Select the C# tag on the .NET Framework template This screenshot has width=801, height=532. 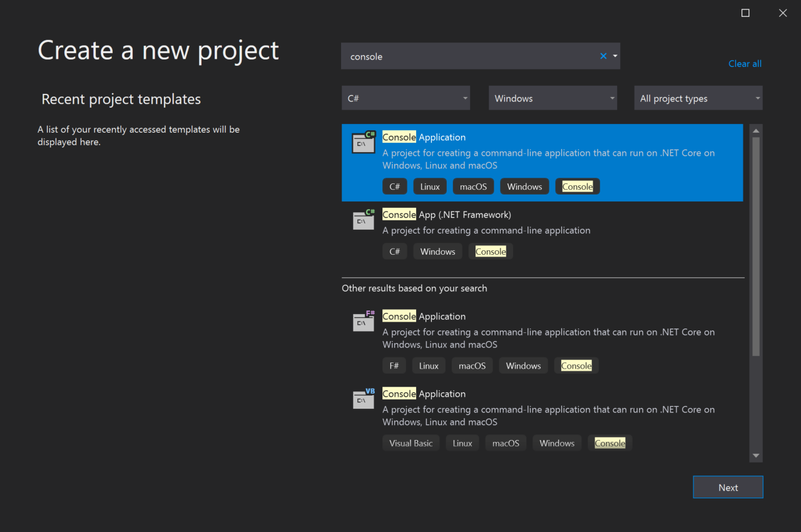(394, 251)
